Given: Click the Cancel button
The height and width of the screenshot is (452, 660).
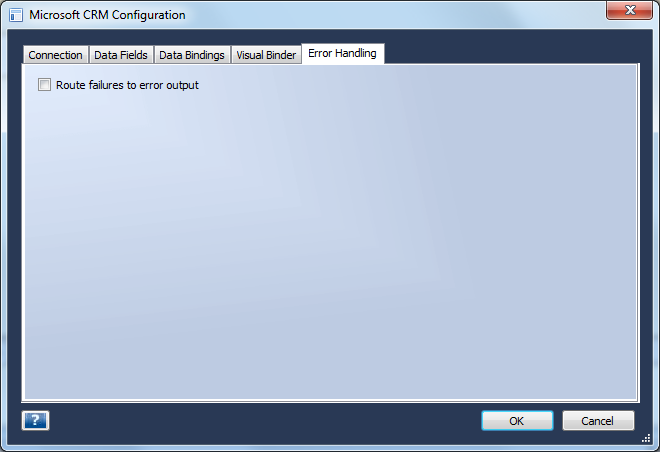Looking at the screenshot, I should click(x=598, y=420).
